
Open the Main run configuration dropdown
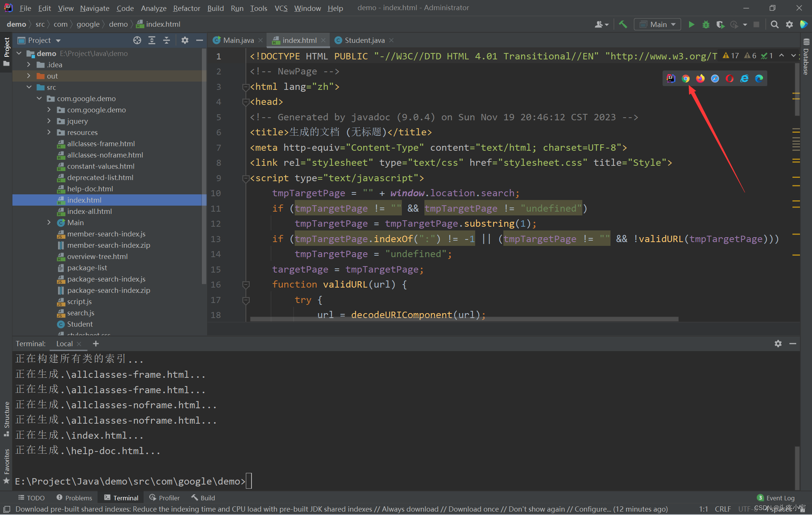[x=658, y=24]
